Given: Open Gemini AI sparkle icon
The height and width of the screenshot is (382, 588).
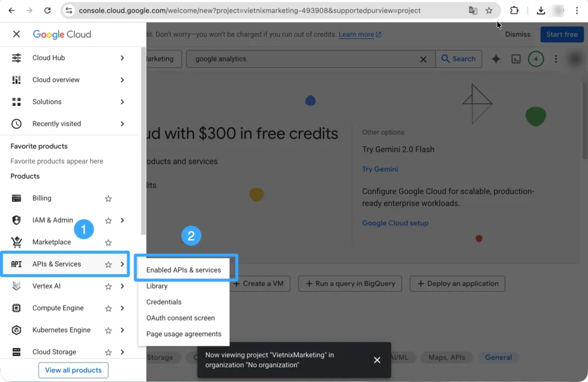Looking at the screenshot, I should (x=496, y=59).
